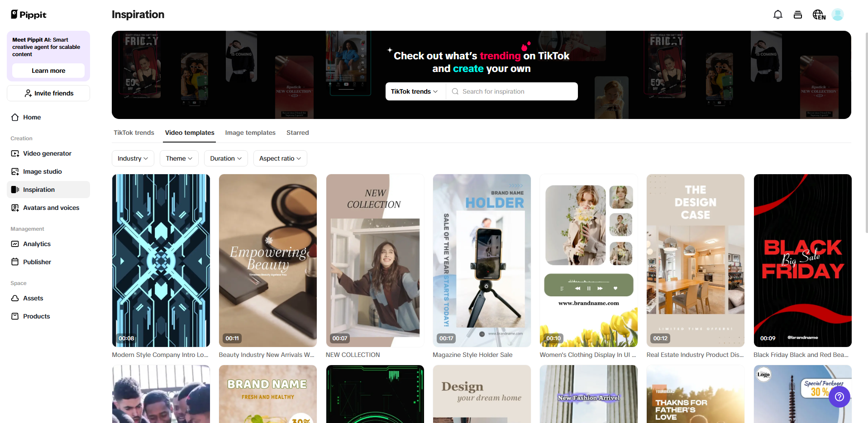Click 'Real Estate Industry Product Dis...' title
The height and width of the screenshot is (423, 868).
pos(695,355)
